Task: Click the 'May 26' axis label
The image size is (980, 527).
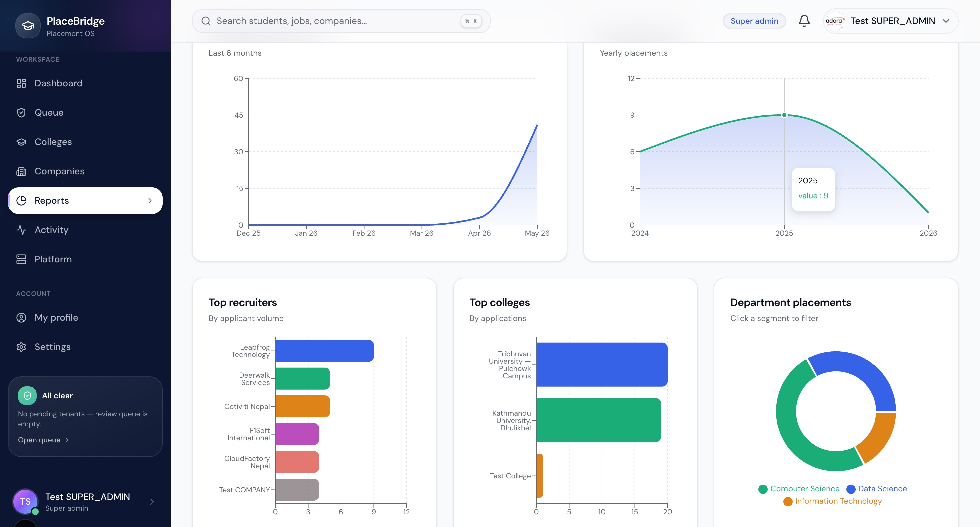Action: click(537, 233)
